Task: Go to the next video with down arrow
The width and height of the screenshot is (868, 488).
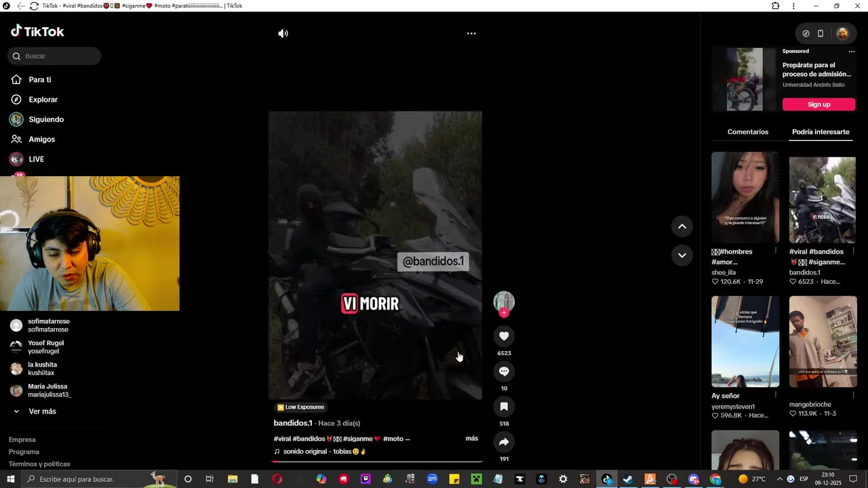Action: pyautogui.click(x=682, y=256)
